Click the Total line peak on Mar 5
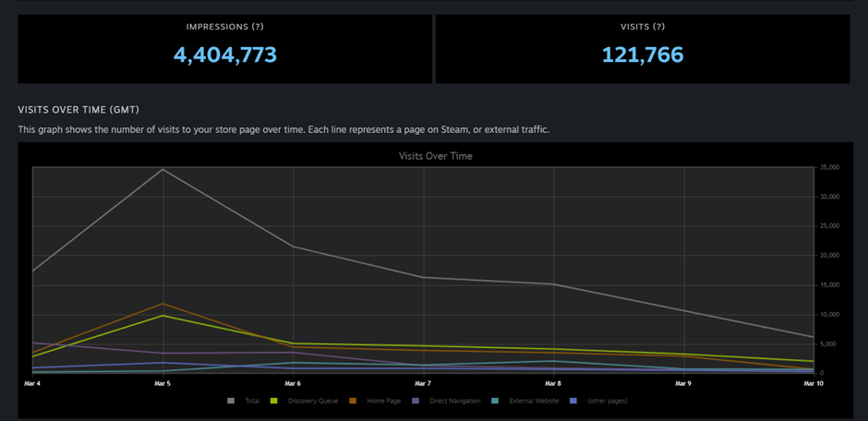 tap(163, 169)
